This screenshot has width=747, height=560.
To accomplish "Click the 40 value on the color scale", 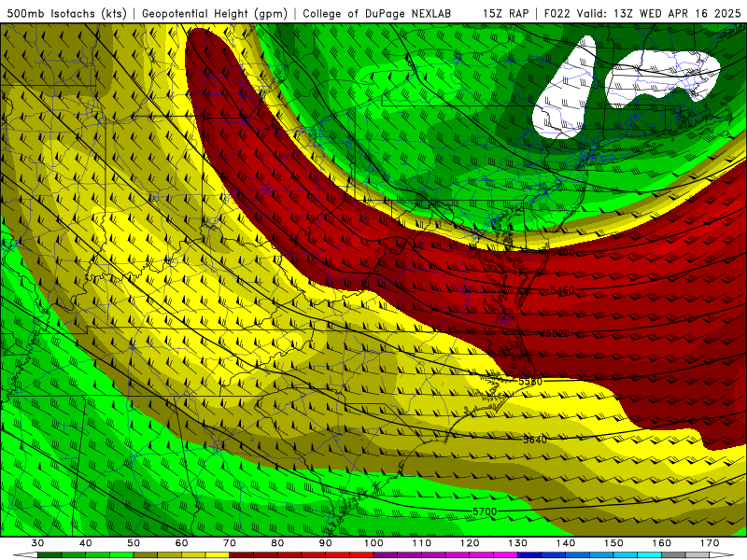I will coord(86,543).
